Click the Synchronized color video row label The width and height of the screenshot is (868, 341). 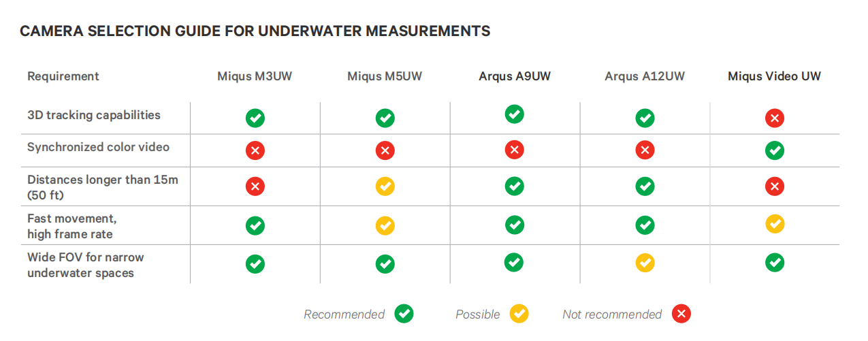click(x=98, y=147)
